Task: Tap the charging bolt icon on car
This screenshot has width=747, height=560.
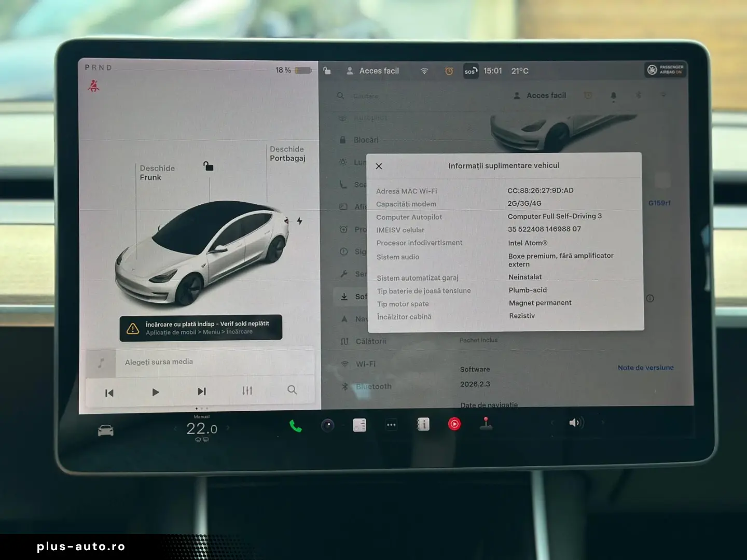Action: (x=299, y=221)
